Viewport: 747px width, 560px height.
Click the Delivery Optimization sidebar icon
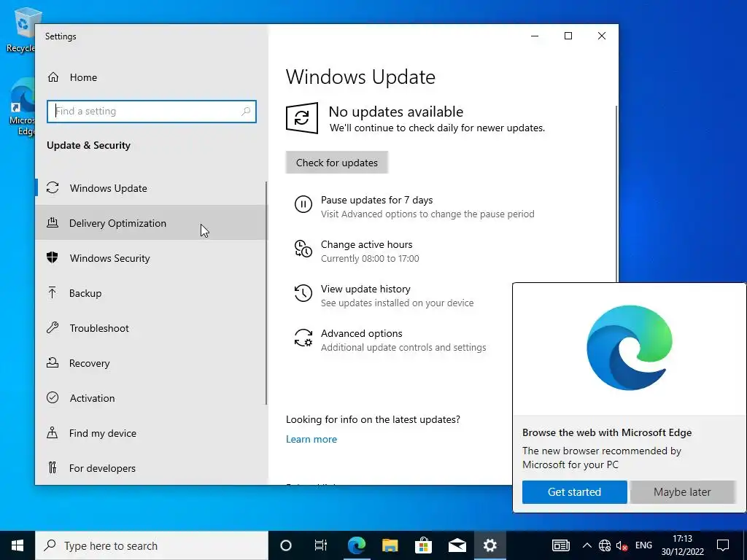(x=53, y=222)
